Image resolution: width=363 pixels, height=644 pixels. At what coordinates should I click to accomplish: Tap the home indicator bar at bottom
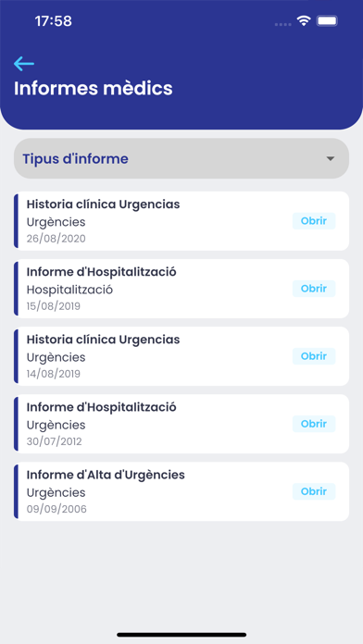coord(181,635)
